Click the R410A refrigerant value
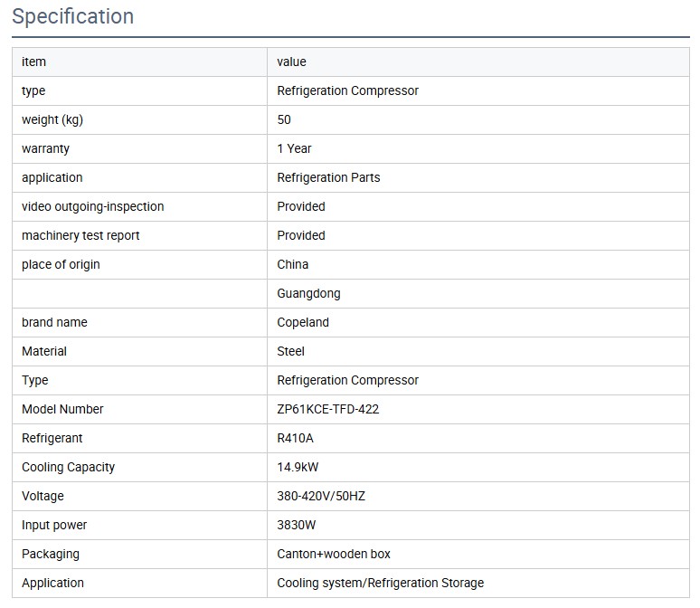Screen dimensions: 700x608 point(295,438)
